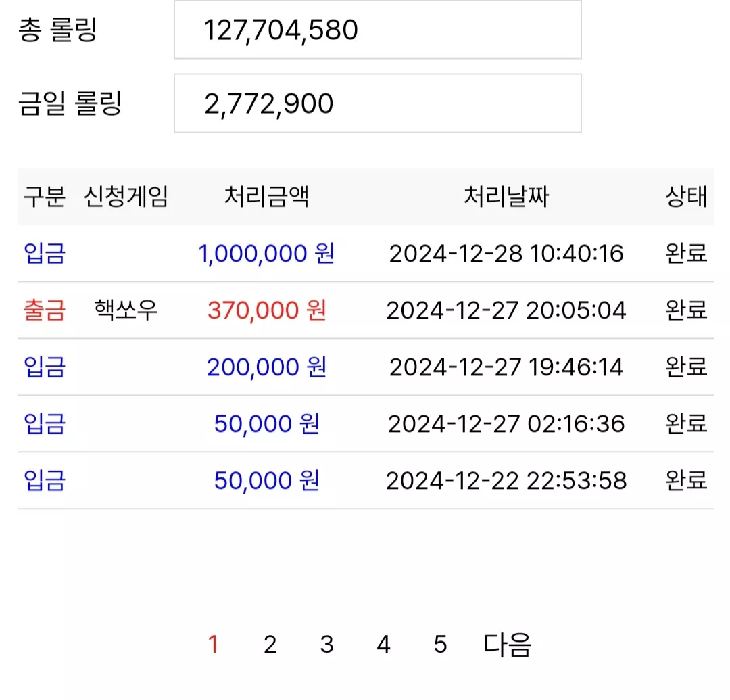Click the red 출금 withdrawal label
Screen dimensions: 730x700
tap(45, 310)
